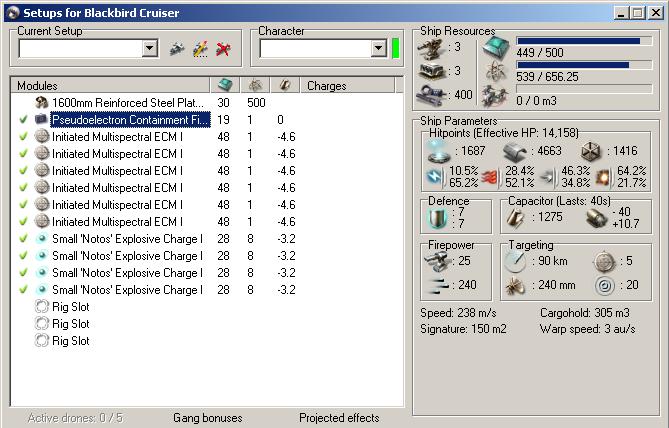This screenshot has width=669, height=428.
Task: Click the Charges column header
Action: [x=347, y=85]
